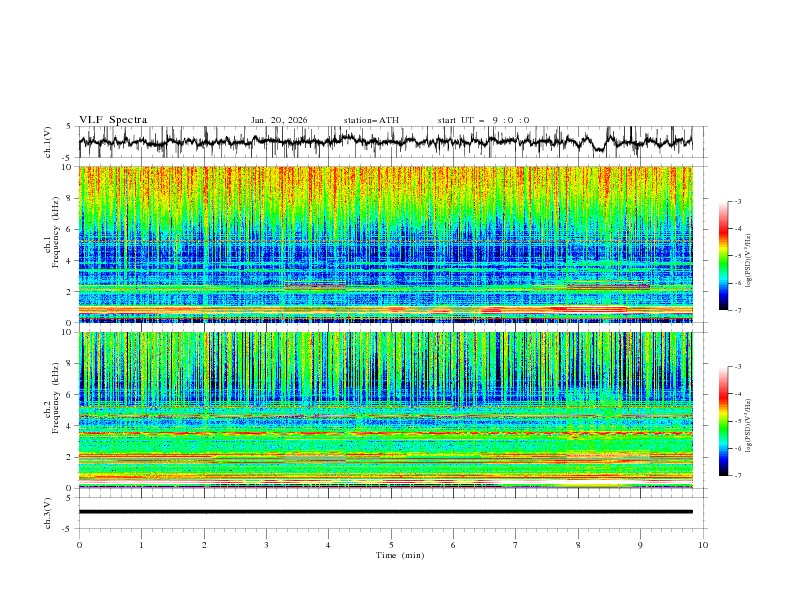Click the ch.3 flat black waveform trace
This screenshot has width=792, height=612.
385,512
